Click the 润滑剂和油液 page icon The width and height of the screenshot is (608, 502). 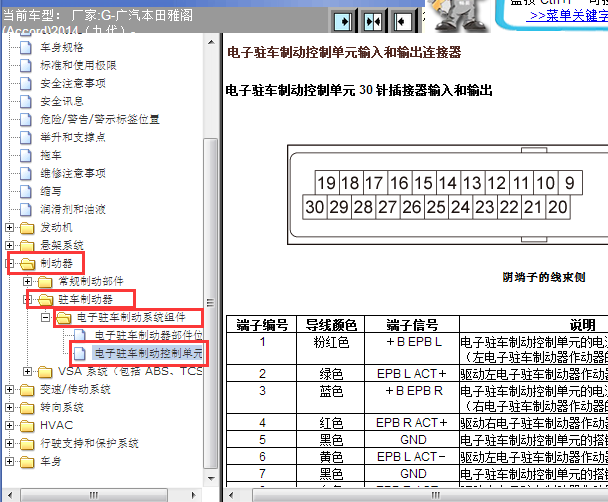point(26,209)
